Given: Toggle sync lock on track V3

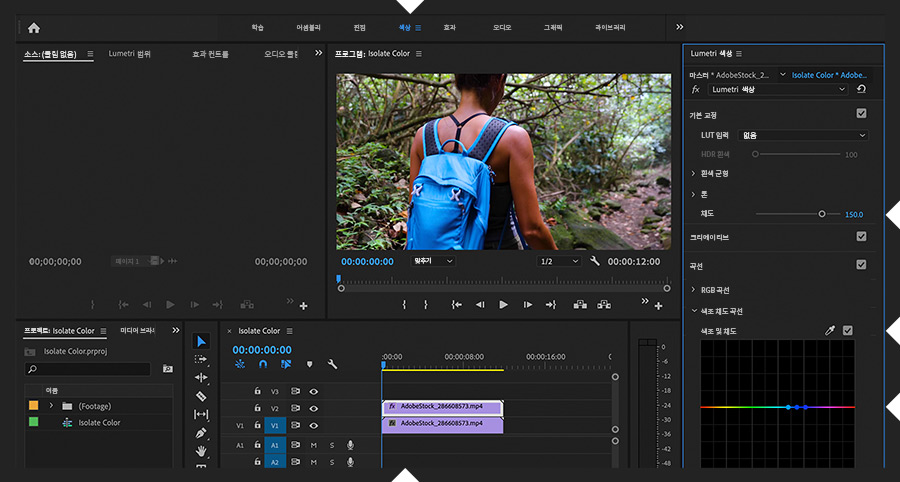Looking at the screenshot, I should (296, 391).
